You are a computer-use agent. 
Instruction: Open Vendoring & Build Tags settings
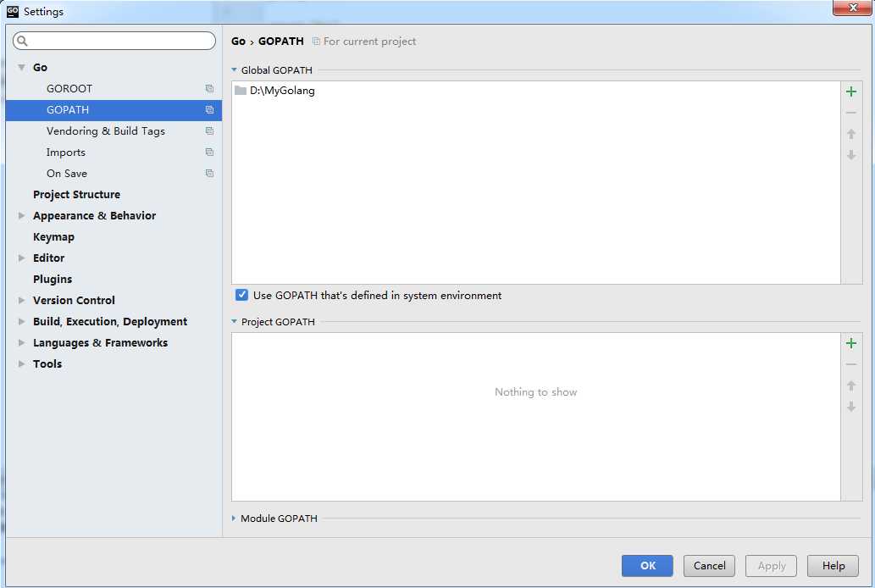[x=105, y=131]
